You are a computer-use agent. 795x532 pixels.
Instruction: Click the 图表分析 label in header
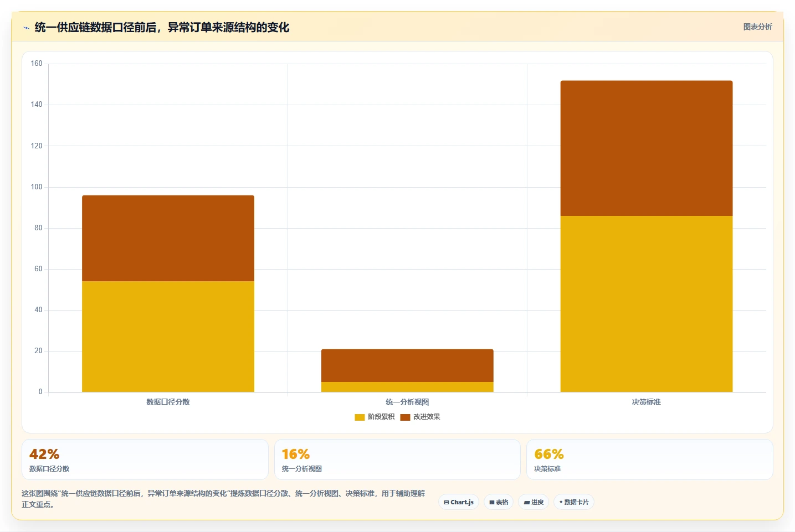point(757,27)
